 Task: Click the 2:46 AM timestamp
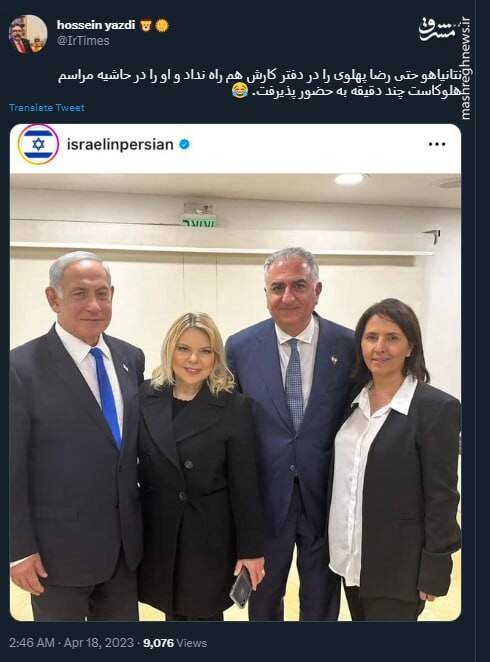click(32, 643)
